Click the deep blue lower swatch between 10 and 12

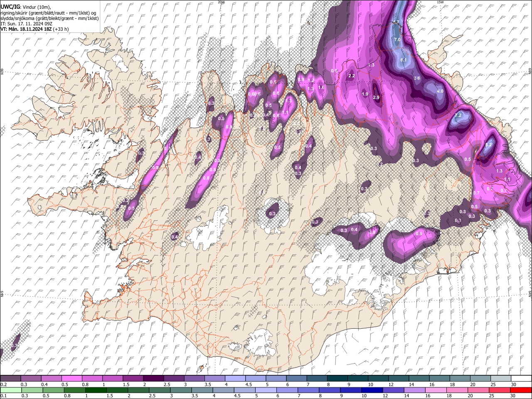[x=372, y=390]
